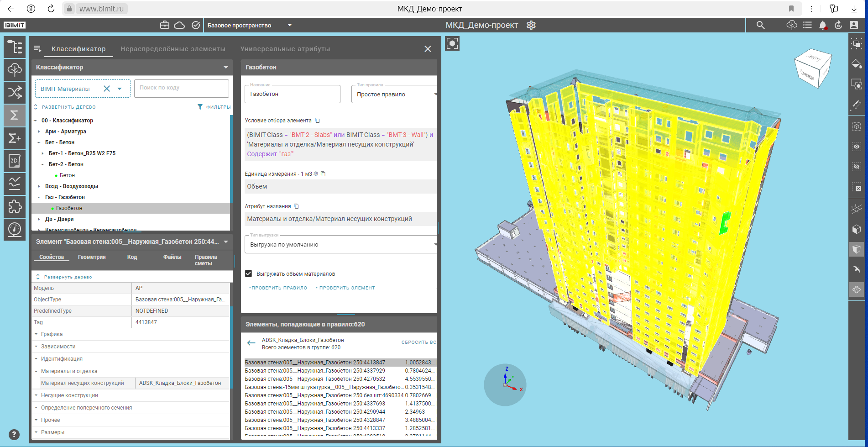Show selected elements with the eye icon
868x447 pixels.
click(x=857, y=147)
